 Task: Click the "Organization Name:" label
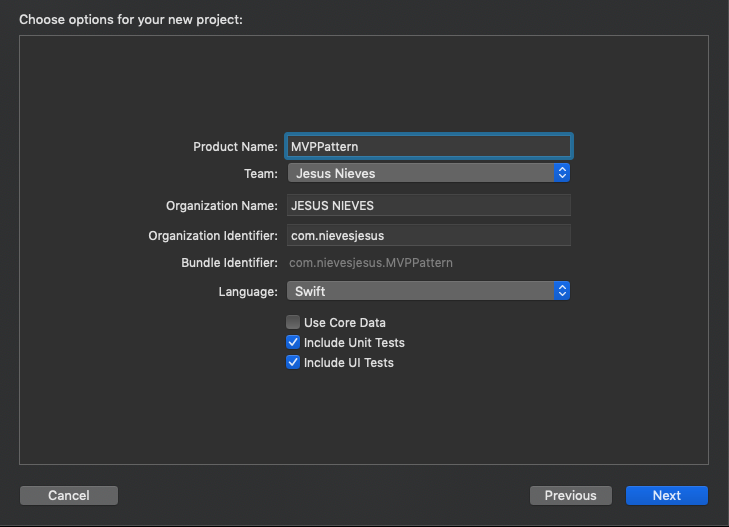tap(222, 206)
